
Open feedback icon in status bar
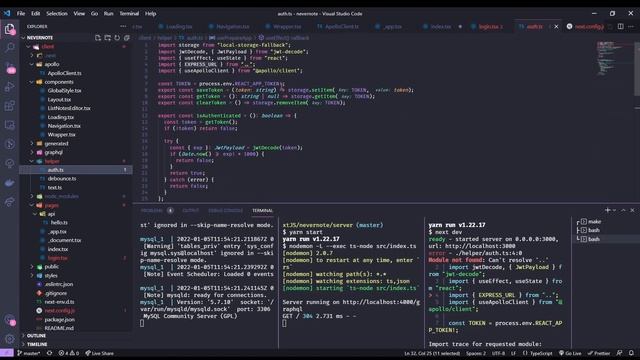tap(620, 353)
